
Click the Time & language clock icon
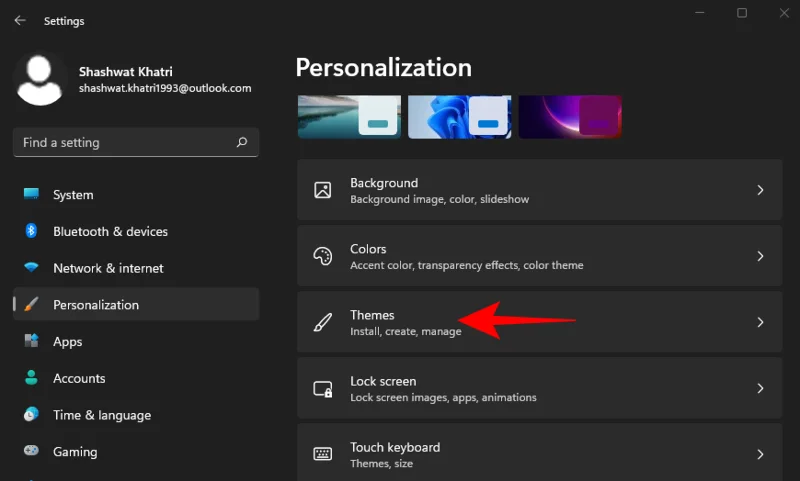pyautogui.click(x=31, y=414)
